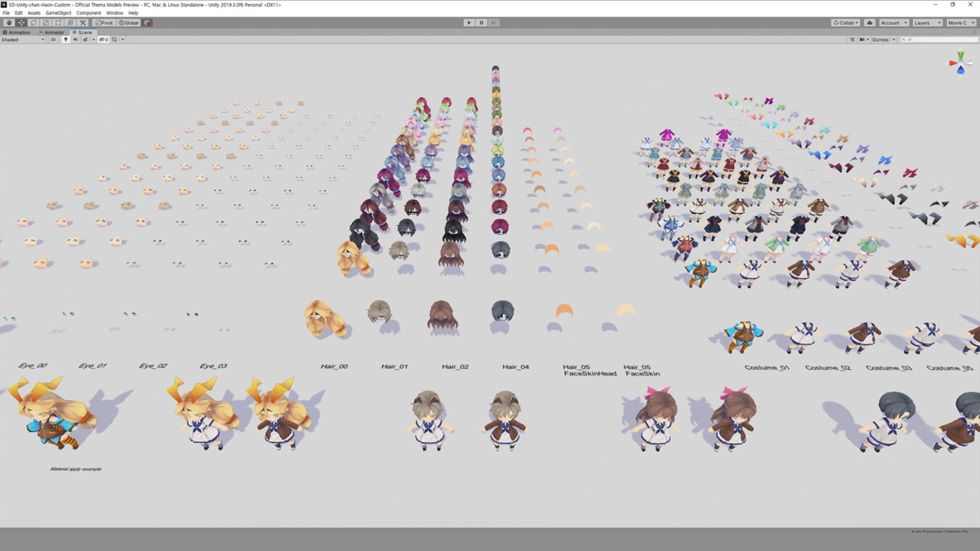Open Component menu
Viewport: 980px width, 551px height.
[x=89, y=13]
